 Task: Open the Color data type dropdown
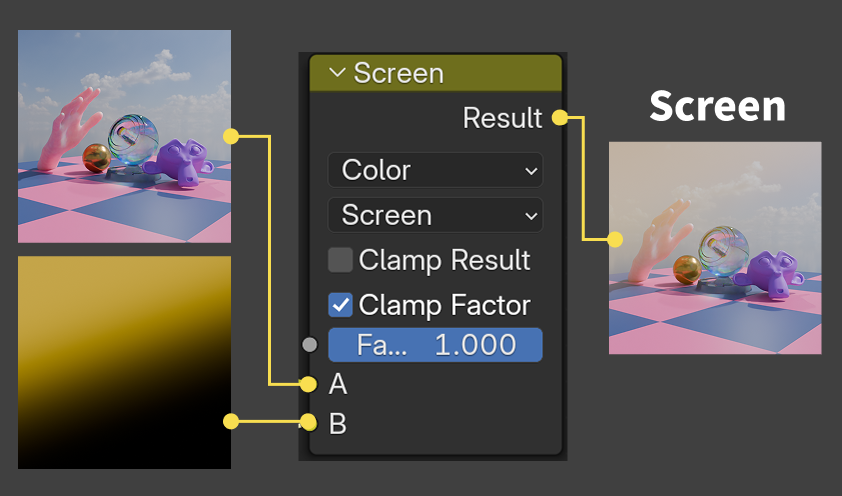[435, 170]
